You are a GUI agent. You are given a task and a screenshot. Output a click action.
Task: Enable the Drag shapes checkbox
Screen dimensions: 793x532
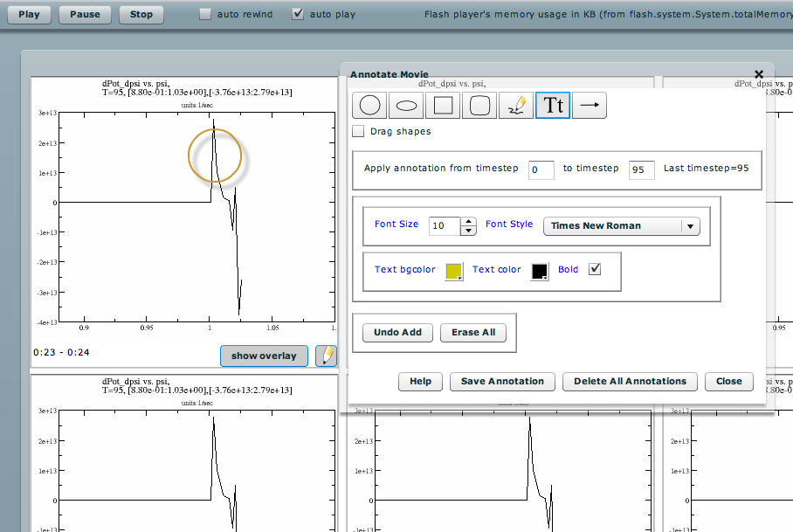pyautogui.click(x=358, y=131)
